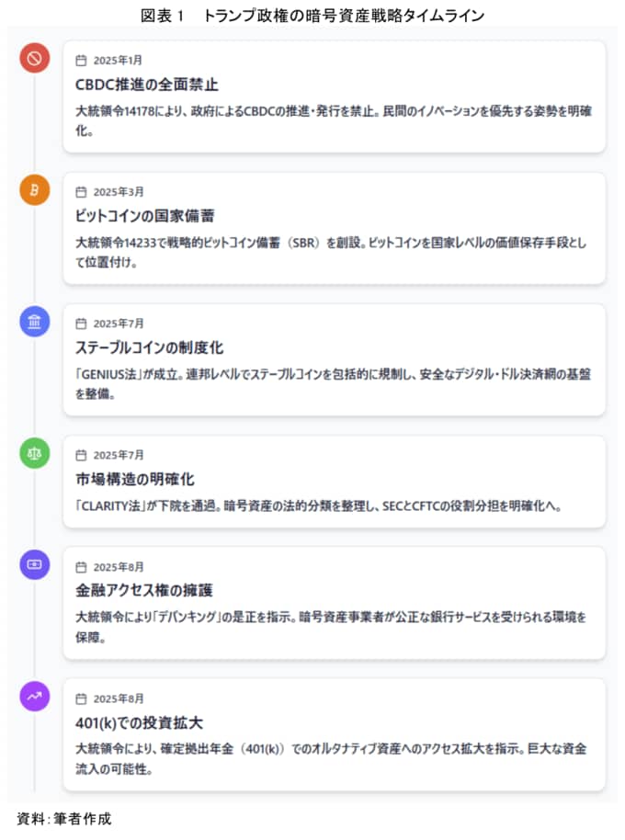Click the calendar icon in GENIUS法 card
The height and width of the screenshot is (840, 625).
coord(81,324)
